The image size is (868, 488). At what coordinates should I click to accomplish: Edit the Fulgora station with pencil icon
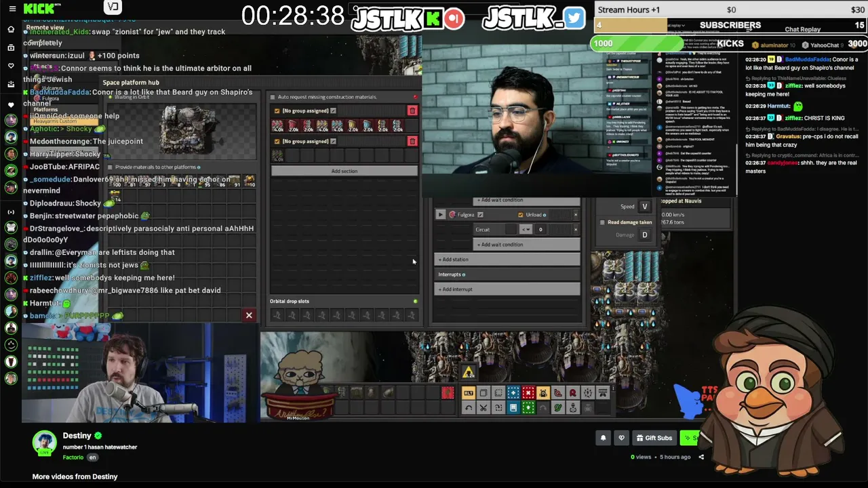pos(480,215)
